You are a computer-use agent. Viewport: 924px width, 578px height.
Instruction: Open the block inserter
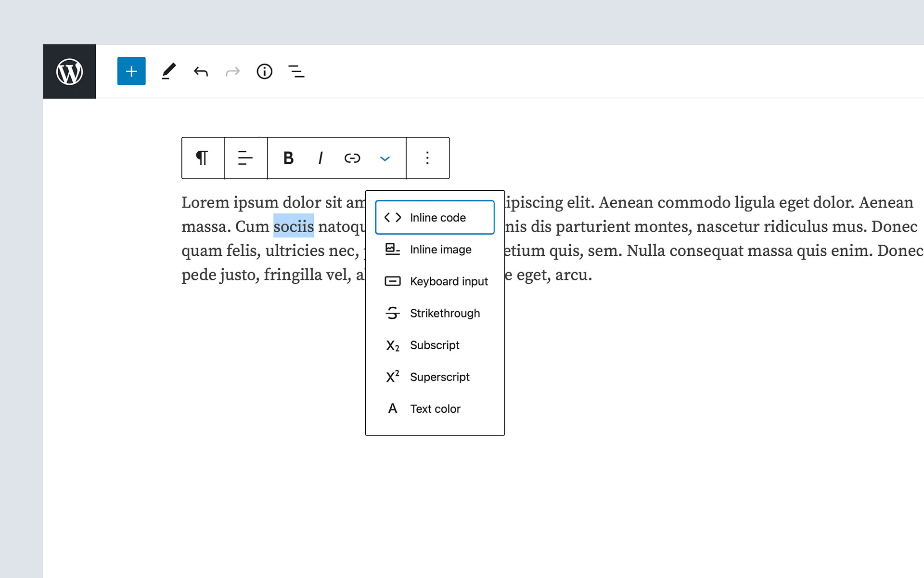pos(131,71)
